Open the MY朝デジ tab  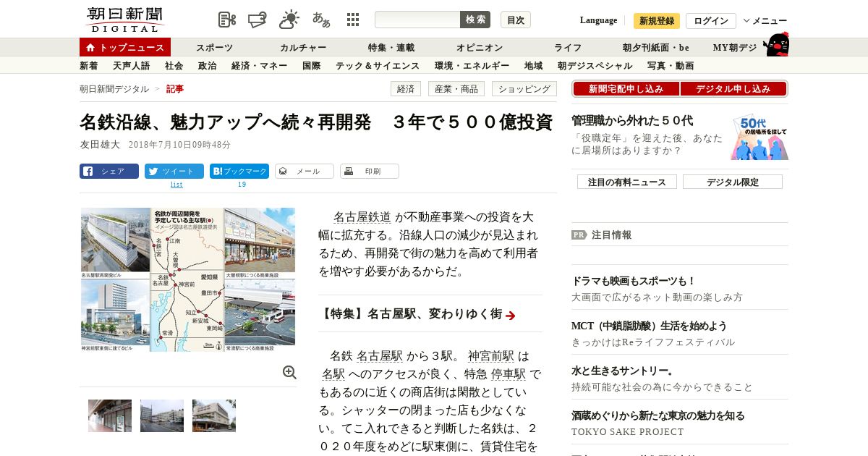pos(735,48)
